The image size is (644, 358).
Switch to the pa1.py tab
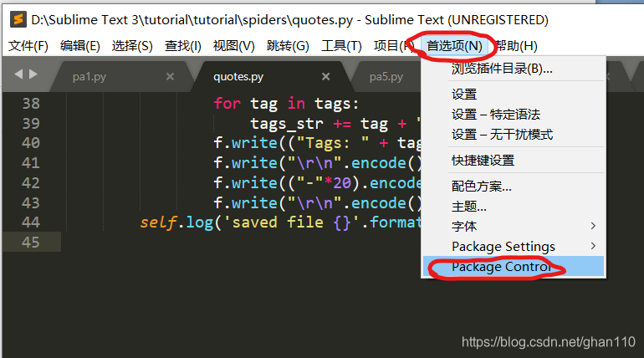tap(89, 77)
